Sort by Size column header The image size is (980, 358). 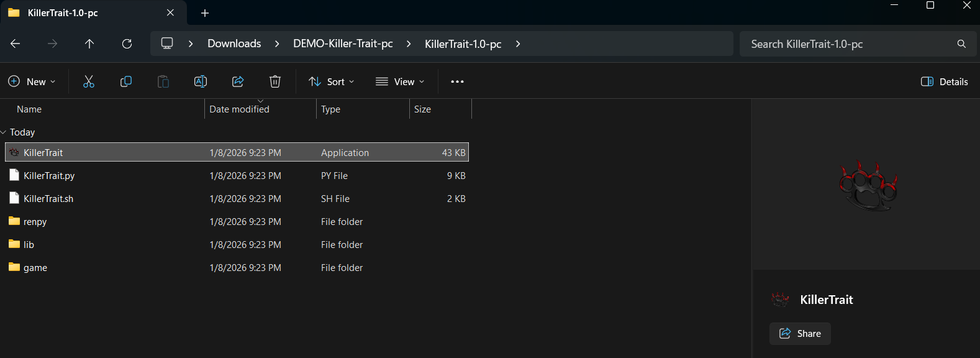pos(422,109)
